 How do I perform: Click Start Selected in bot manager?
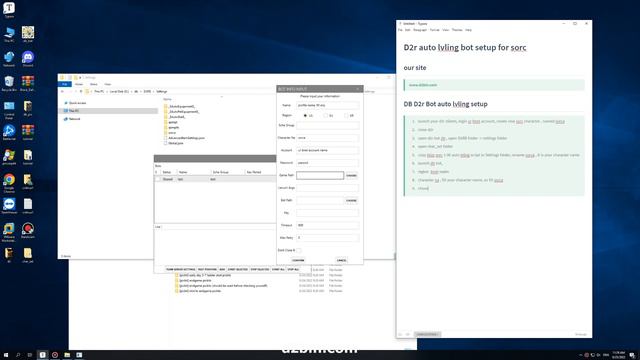click(238, 270)
